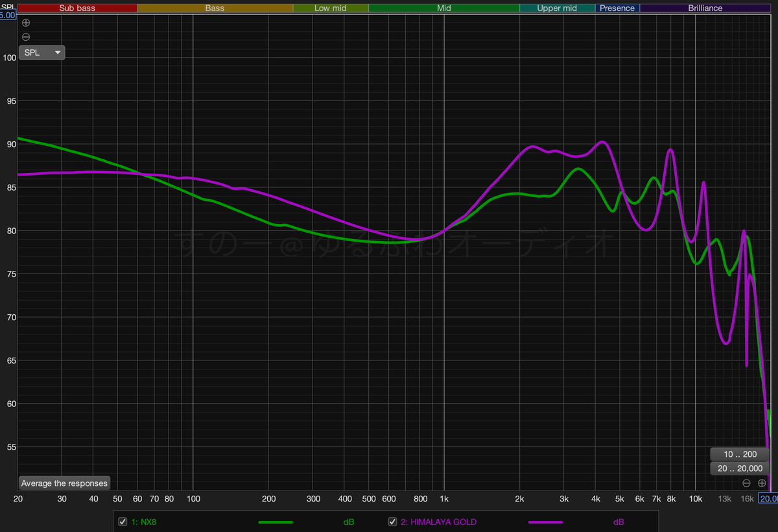The width and height of the screenshot is (778, 532).
Task: Uncheck the 2: HIMALAYA GOLD trace checkbox
Action: tap(392, 522)
